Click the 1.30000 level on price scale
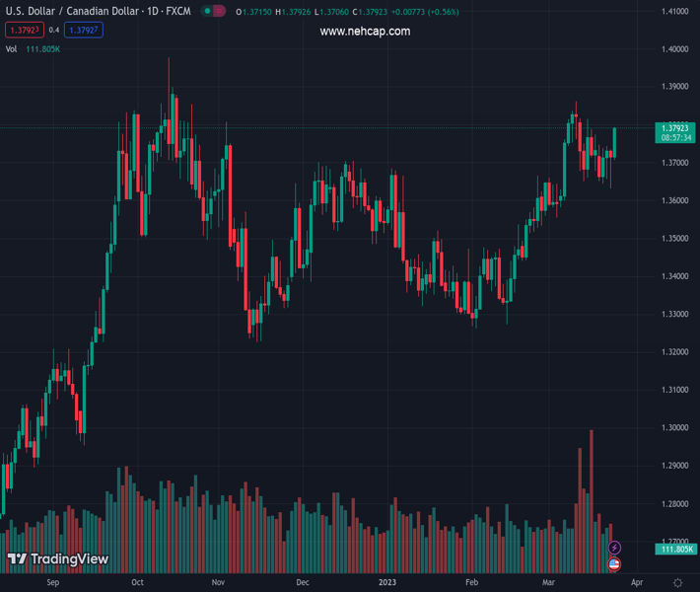Screen dimensions: 700x592 pyautogui.click(x=674, y=427)
